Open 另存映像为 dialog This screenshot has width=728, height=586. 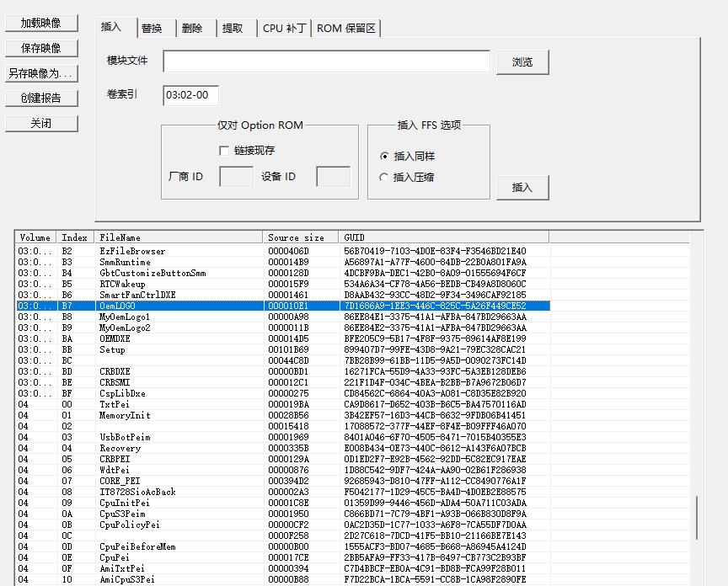41,73
